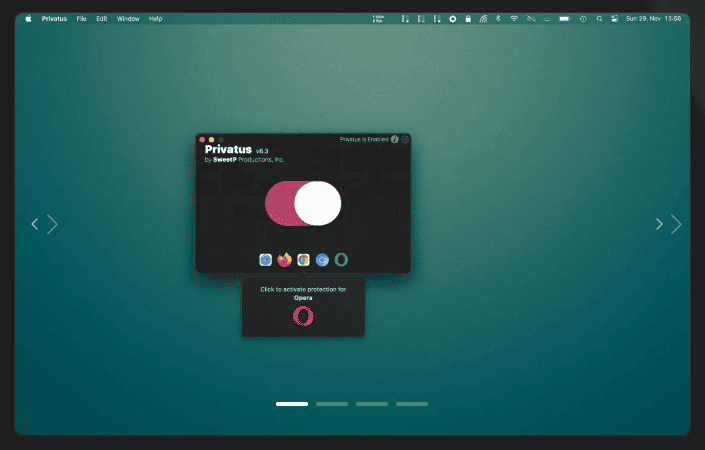This screenshot has width=705, height=450.
Task: Open the info icon beside Privatus is Enabled
Action: (394, 139)
